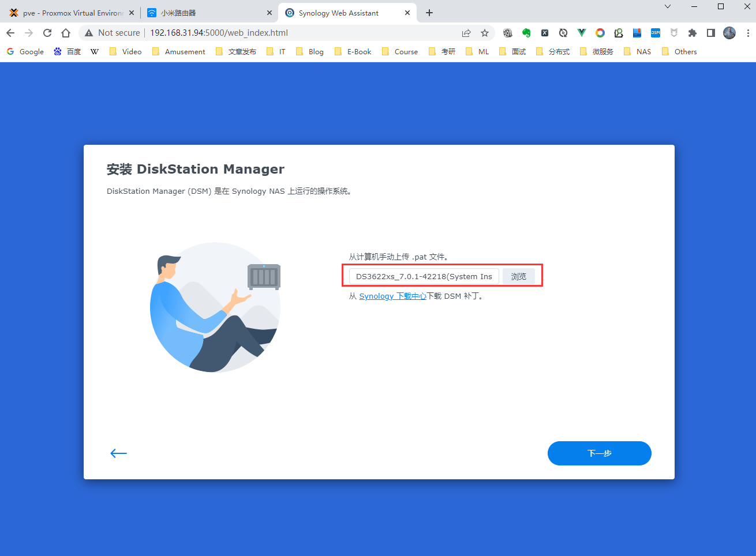
Task: Open the 面试 bookmark folder
Action: [512, 52]
